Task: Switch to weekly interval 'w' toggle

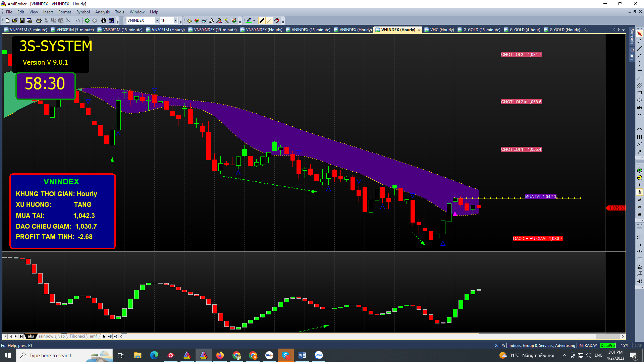Action: (x=639, y=207)
